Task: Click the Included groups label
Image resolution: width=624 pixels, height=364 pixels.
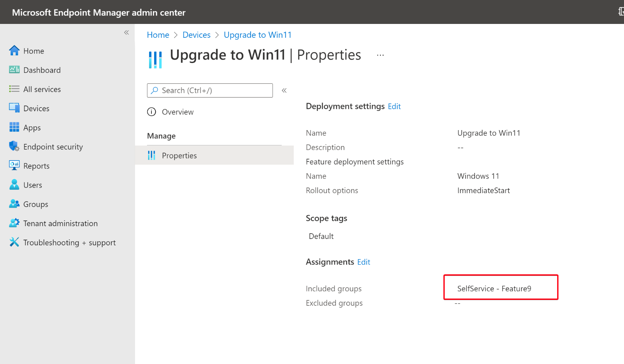Action: (334, 289)
